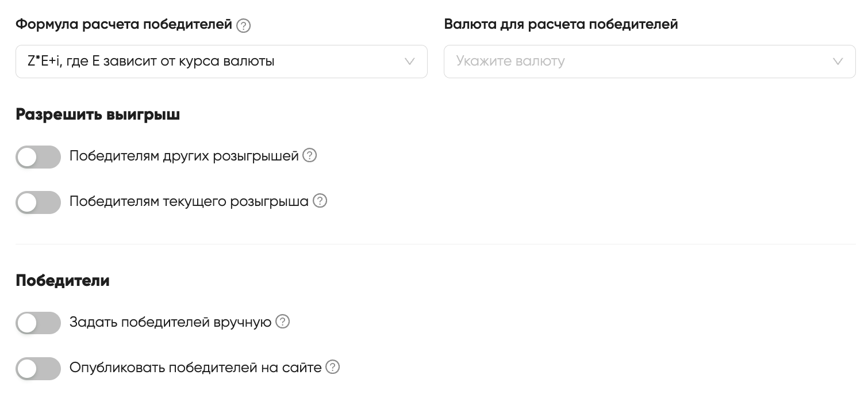Click the 'Опубликовать победителей на сайте' label text
868x413 pixels.
(195, 368)
